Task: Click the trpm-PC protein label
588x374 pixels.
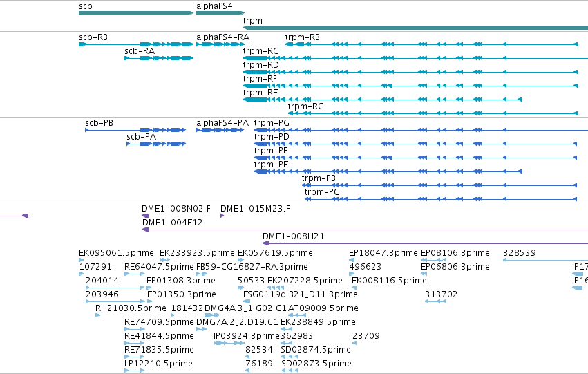Action: click(x=321, y=192)
